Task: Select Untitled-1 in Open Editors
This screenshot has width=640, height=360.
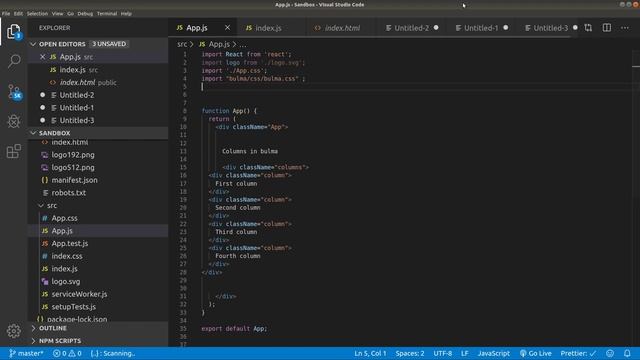Action: 98,107
